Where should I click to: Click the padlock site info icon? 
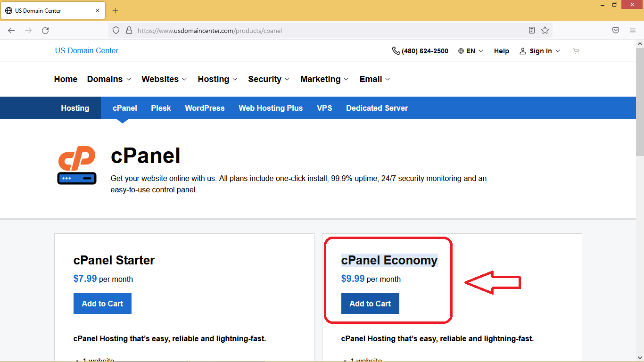[x=129, y=30]
